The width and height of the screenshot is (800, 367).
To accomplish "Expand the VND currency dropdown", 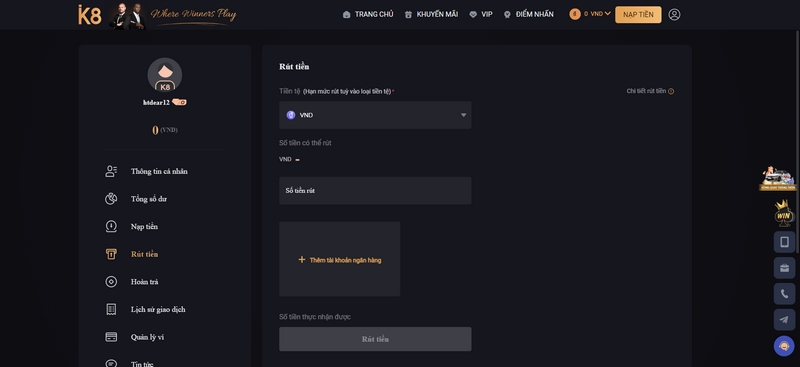I will click(x=375, y=115).
